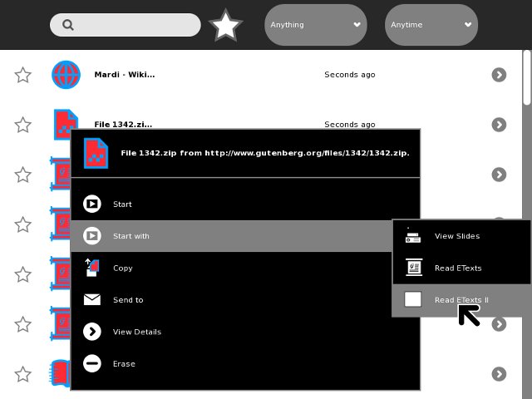This screenshot has width=532, height=399.
Task: Click the Copy icon in the palette menu
Action: (x=92, y=268)
